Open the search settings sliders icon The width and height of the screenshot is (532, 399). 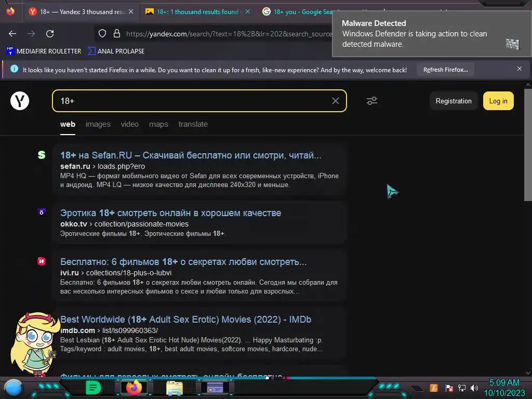[x=372, y=101]
